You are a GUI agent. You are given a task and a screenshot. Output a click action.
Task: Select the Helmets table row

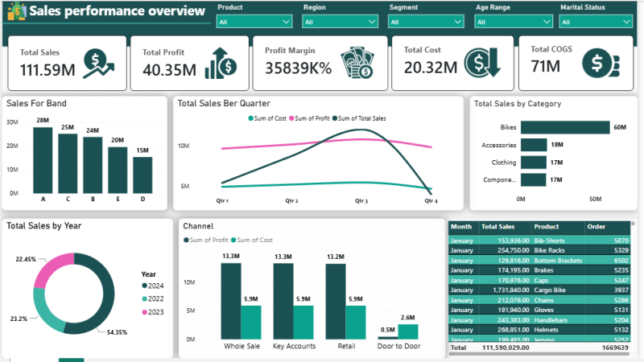point(539,330)
